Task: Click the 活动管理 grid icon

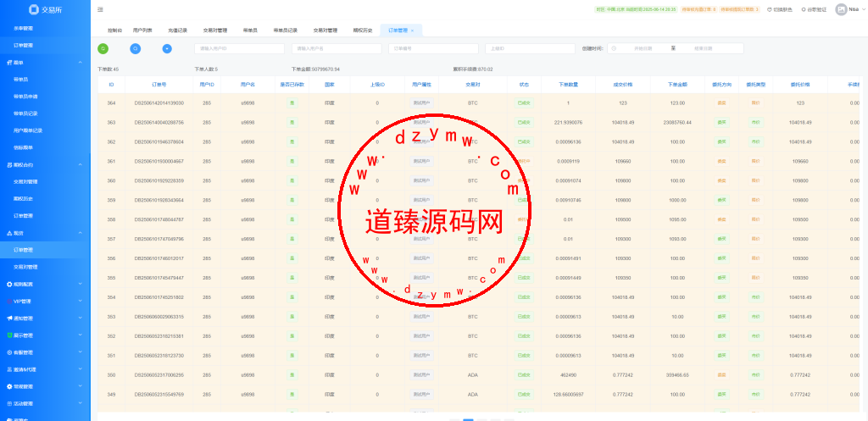Action: coord(9,404)
